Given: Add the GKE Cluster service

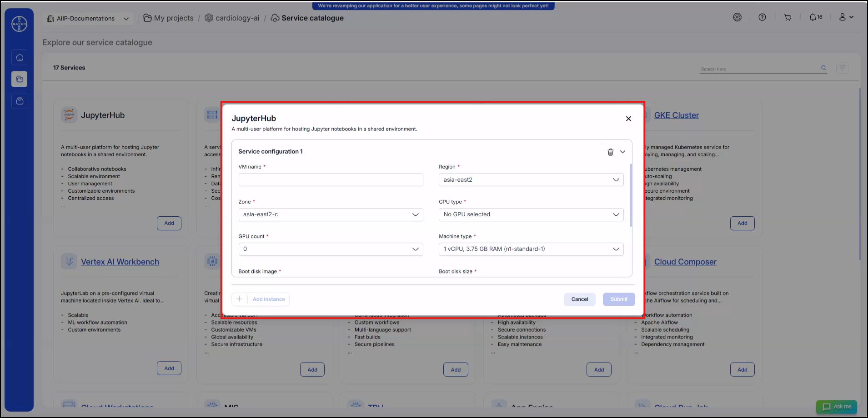Looking at the screenshot, I should point(742,223).
